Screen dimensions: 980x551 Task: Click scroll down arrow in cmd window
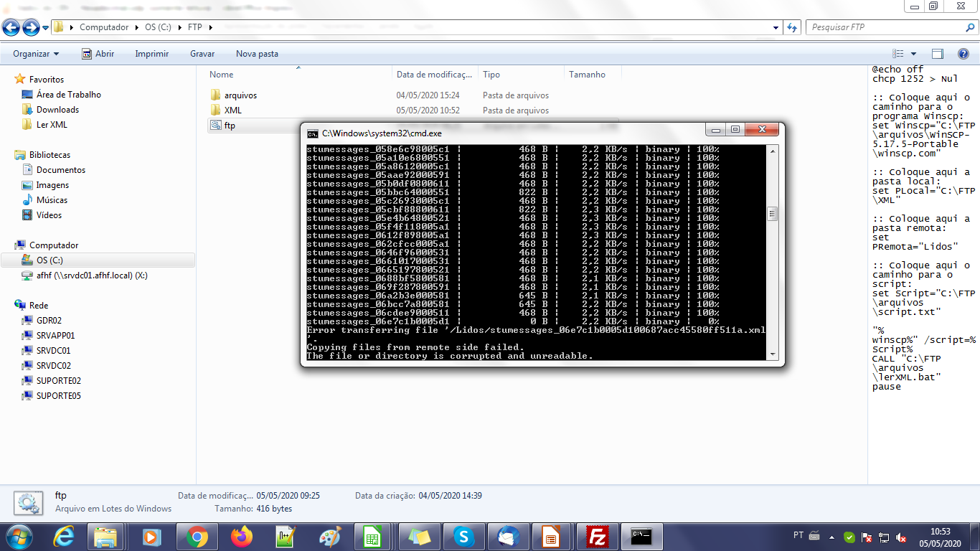click(x=773, y=354)
